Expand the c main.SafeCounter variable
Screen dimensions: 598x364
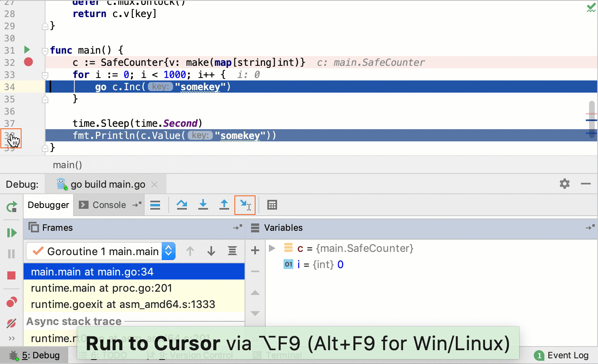[272, 248]
